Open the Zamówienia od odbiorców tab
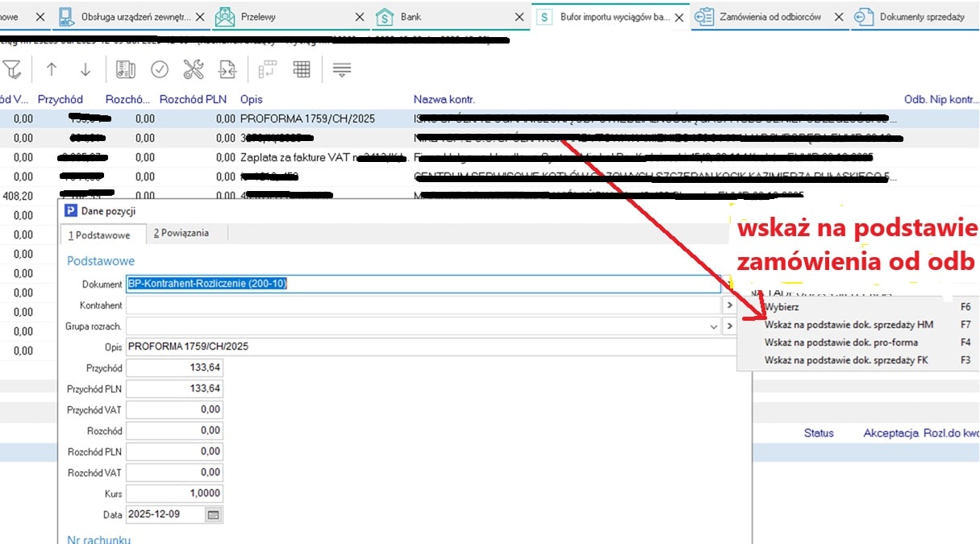Screen dimensions: 980x544 point(768,17)
